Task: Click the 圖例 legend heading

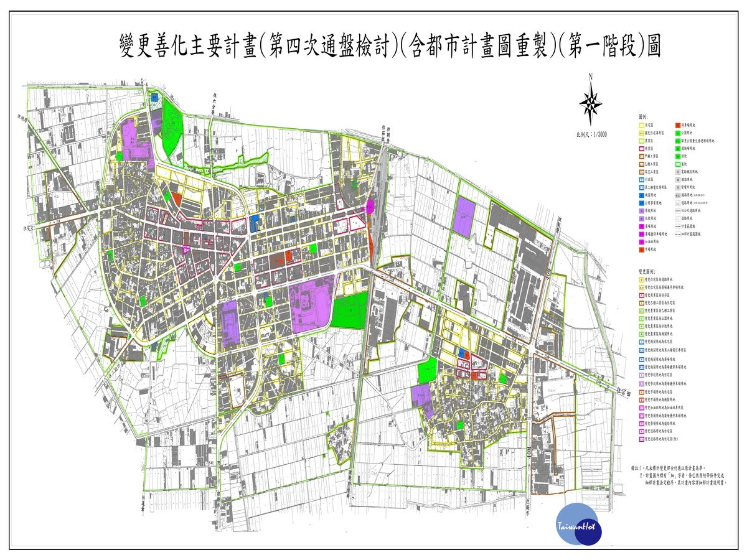Action: pos(644,117)
